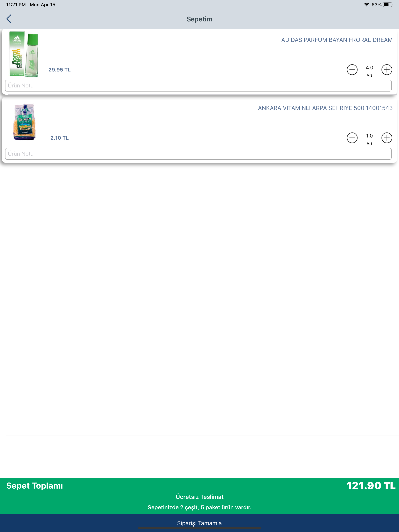Tap the 11:21 PM clock
The width and height of the screenshot is (399, 532).
point(16,4)
